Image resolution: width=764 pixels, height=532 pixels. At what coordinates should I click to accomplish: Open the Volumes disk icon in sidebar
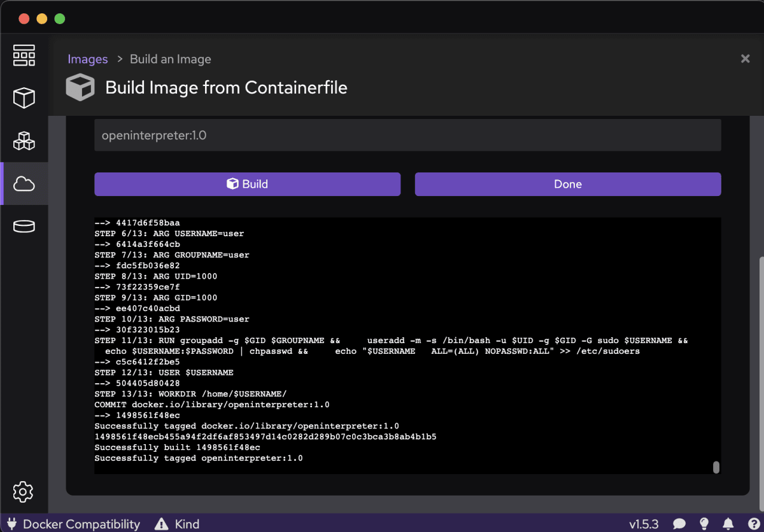click(x=24, y=226)
